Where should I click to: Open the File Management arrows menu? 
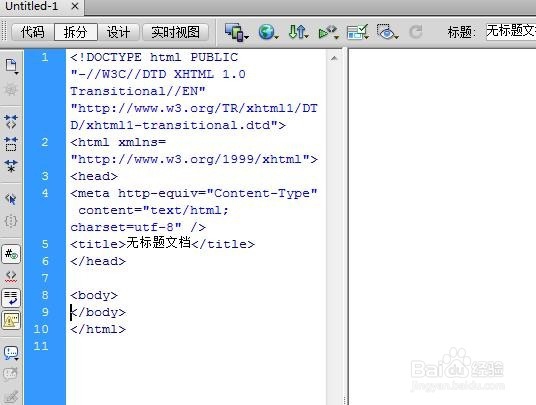pos(298,32)
